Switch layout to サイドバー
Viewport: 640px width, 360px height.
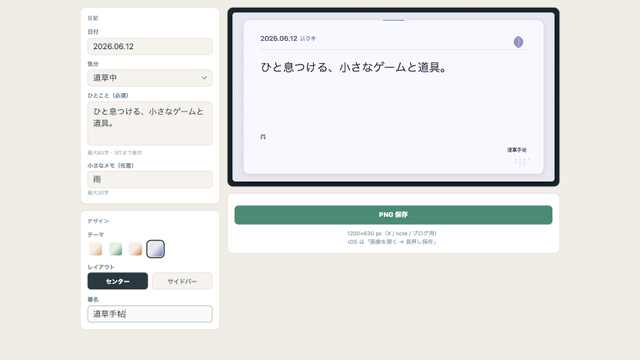click(182, 281)
